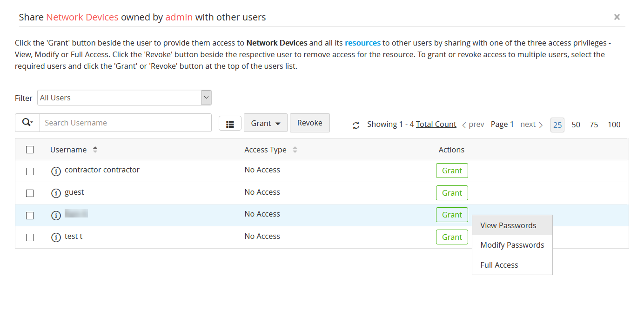Sort by Username column arrows
This screenshot has height=316, width=644.
(95, 150)
